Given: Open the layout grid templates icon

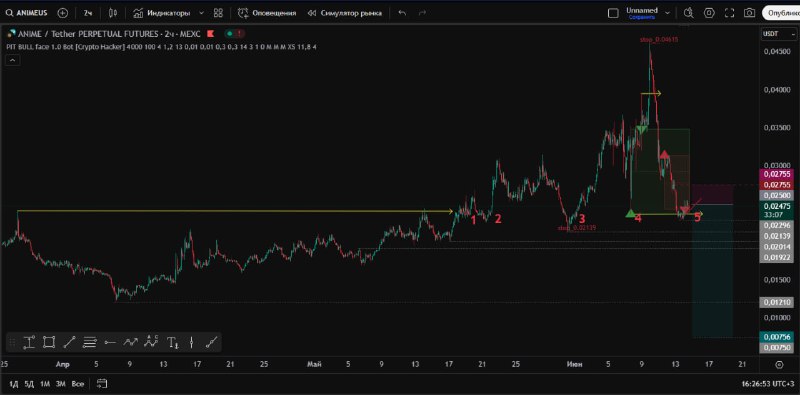Looking at the screenshot, I should click(218, 13).
